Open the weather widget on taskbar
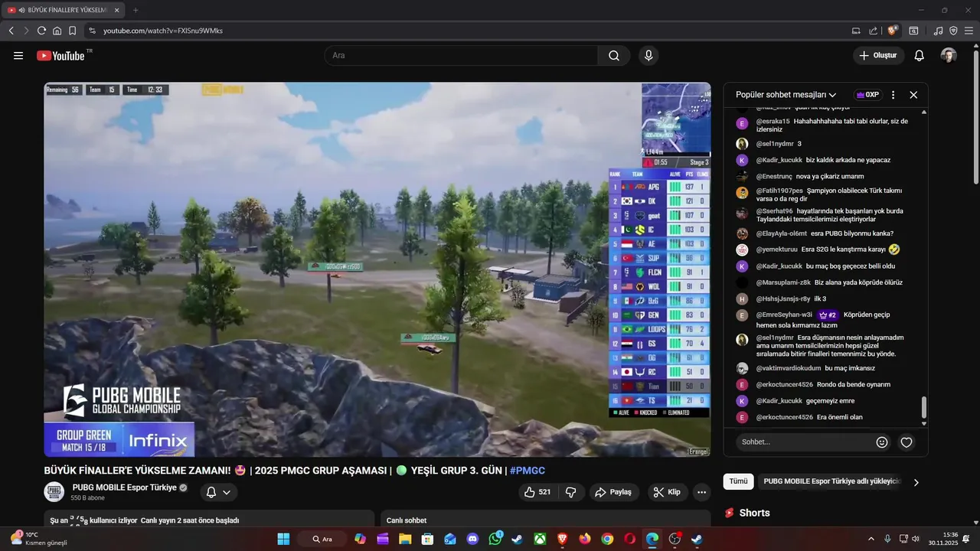 click(38, 539)
